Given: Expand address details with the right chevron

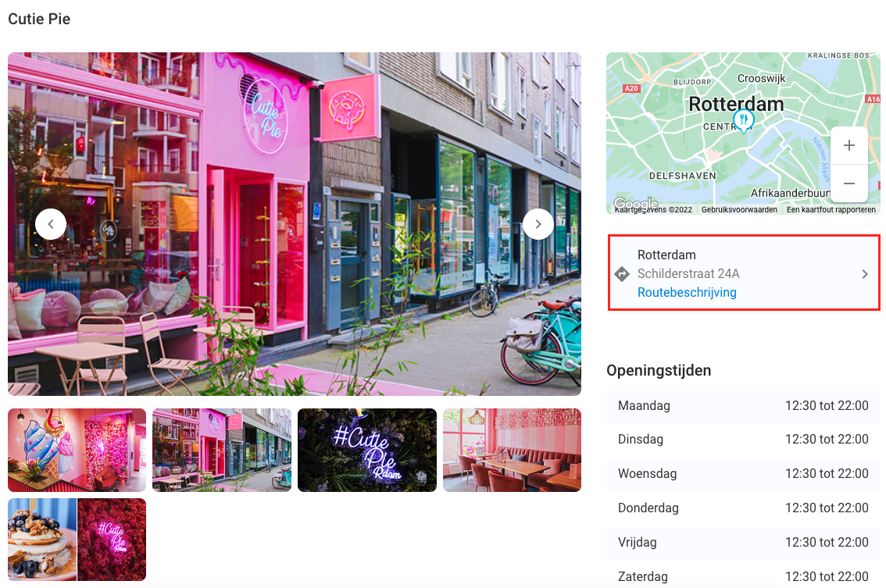Looking at the screenshot, I should point(865,274).
